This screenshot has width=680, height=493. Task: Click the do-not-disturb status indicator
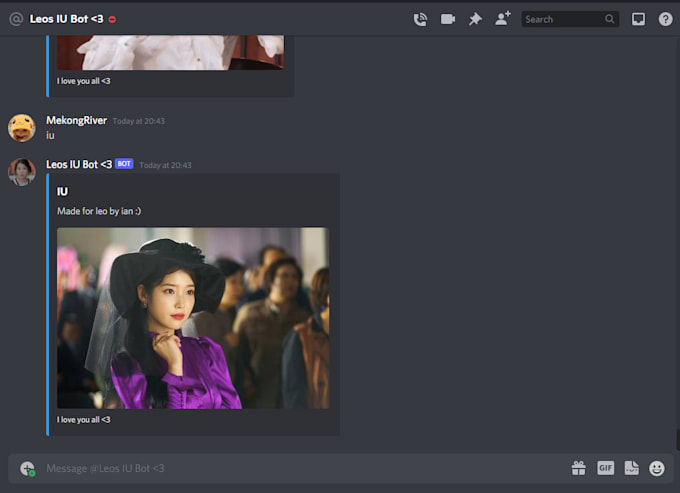[112, 20]
